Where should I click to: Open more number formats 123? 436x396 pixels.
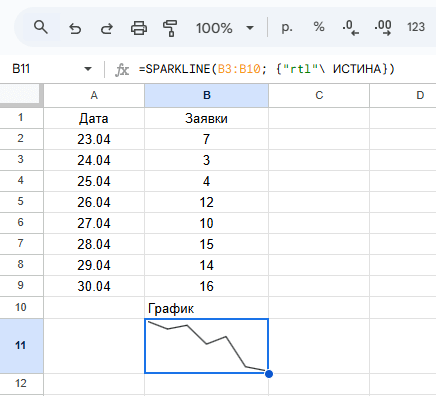416,27
